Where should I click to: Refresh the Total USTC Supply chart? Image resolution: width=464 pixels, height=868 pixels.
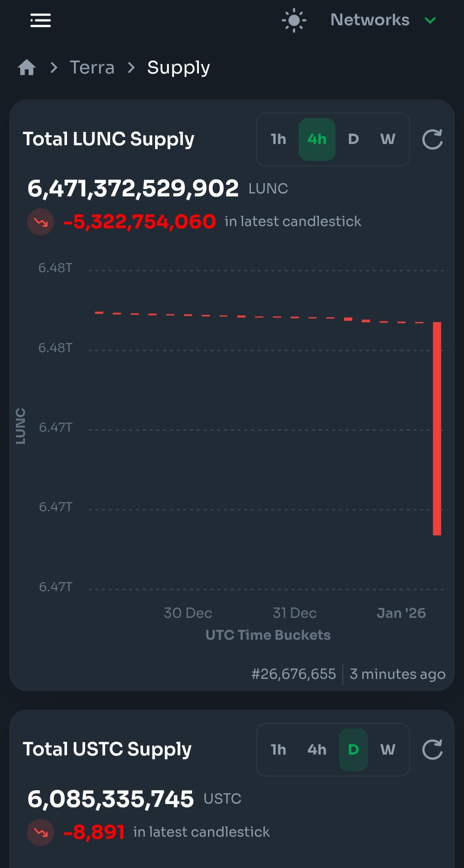(432, 750)
